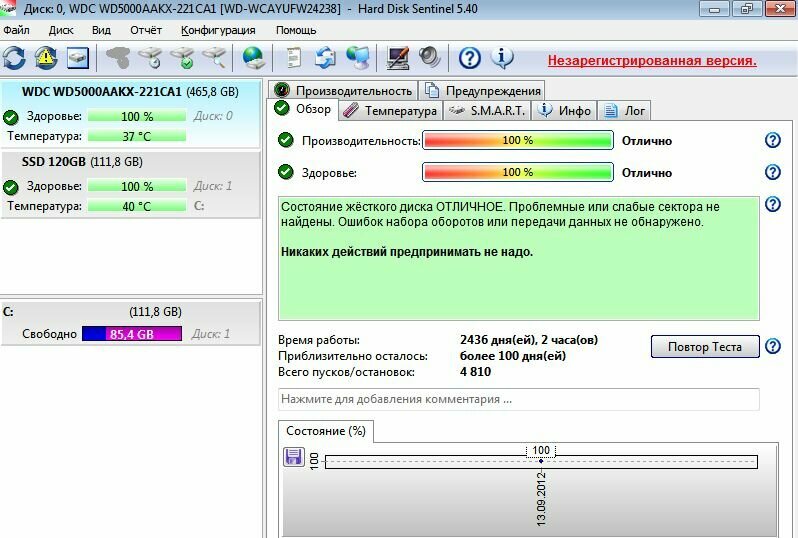Viewport: 798px width, 538px height.
Task: Open the Инфо tab
Action: tap(564, 110)
